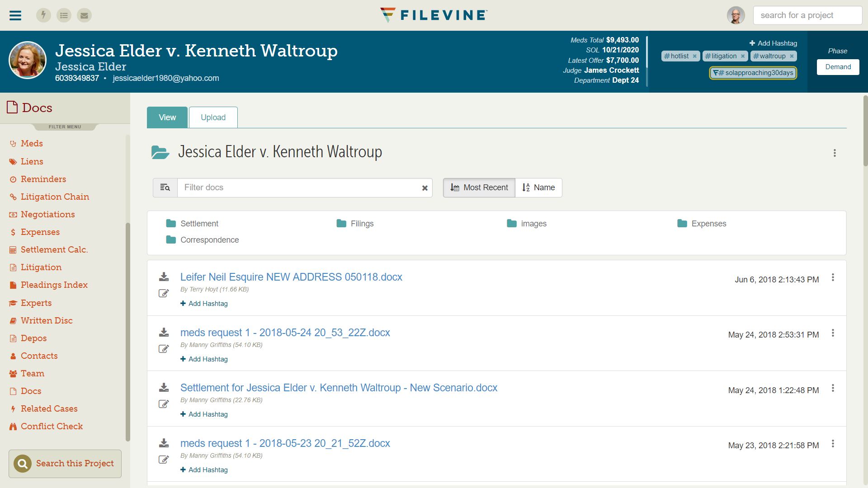The height and width of the screenshot is (488, 868).
Task: Open the Litigation Chain section
Action: click(55, 197)
